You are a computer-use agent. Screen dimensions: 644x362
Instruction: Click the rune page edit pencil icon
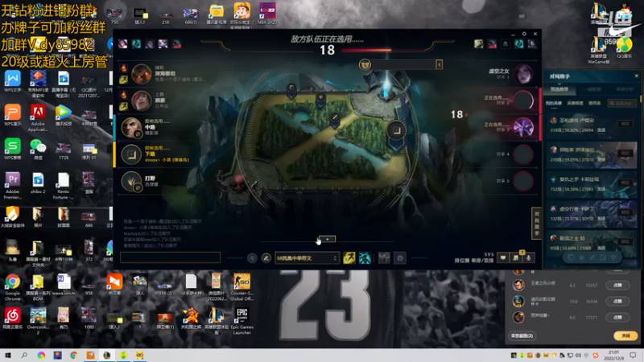266,258
